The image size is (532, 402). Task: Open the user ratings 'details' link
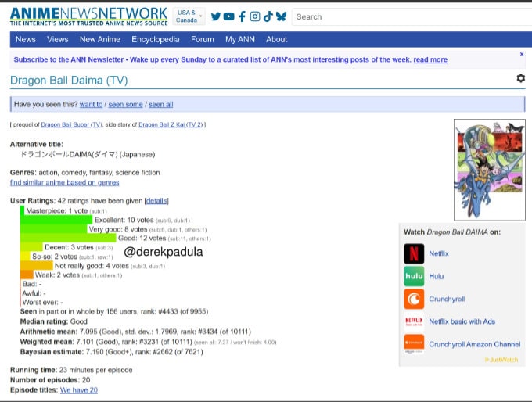click(x=156, y=201)
